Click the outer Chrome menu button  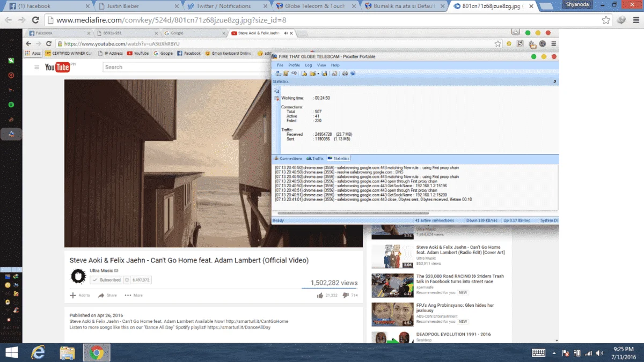[636, 20]
